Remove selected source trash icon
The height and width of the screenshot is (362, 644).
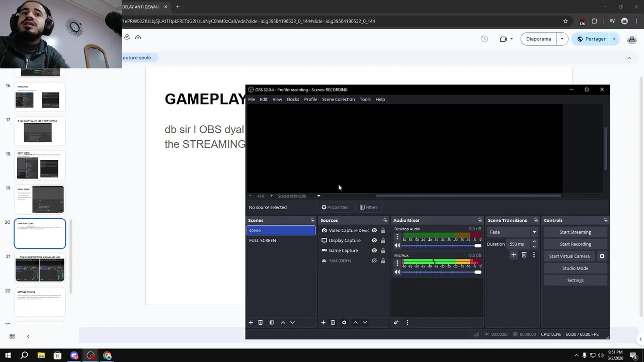click(333, 322)
